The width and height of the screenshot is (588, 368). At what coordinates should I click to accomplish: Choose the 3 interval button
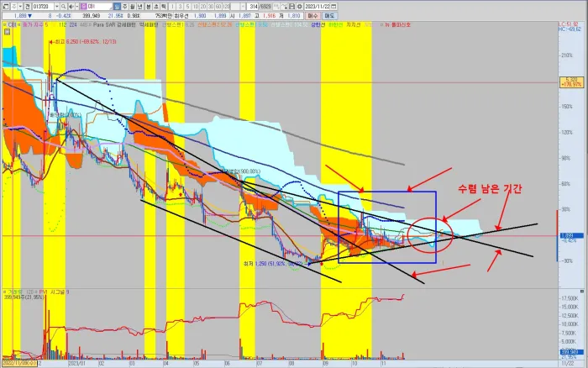180,7
